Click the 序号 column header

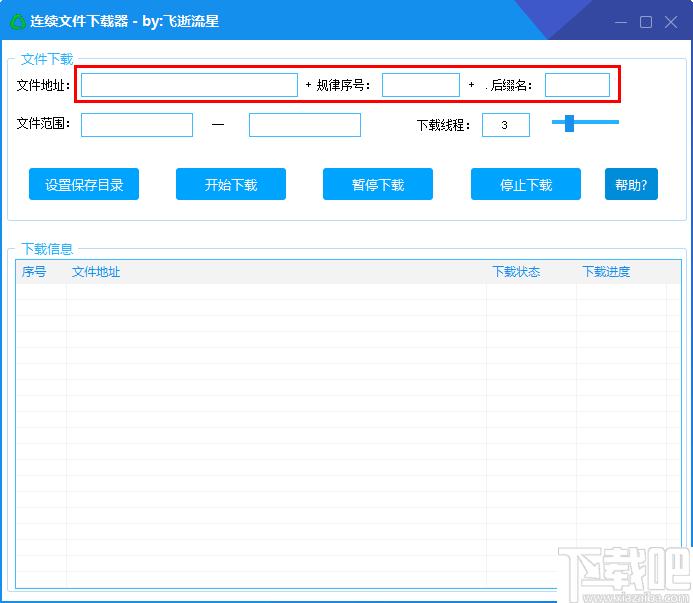(35, 272)
